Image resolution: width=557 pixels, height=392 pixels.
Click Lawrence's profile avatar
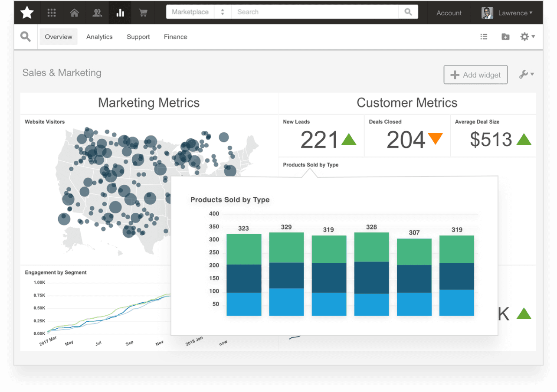point(487,13)
